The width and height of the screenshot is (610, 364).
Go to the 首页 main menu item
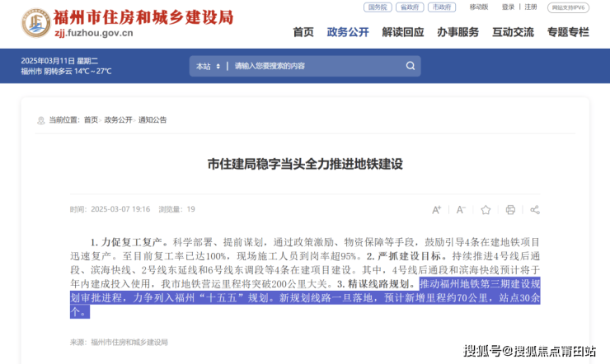(303, 33)
